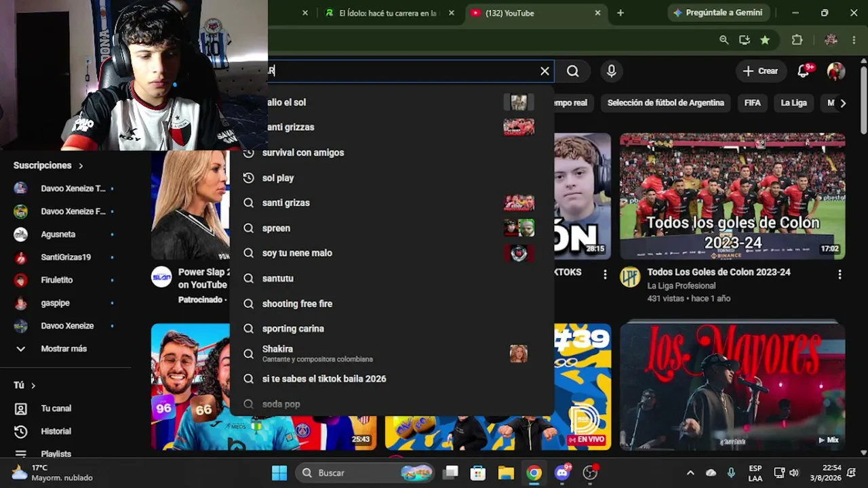Show hidden system tray icons
This screenshot has width=868, height=488.
690,472
